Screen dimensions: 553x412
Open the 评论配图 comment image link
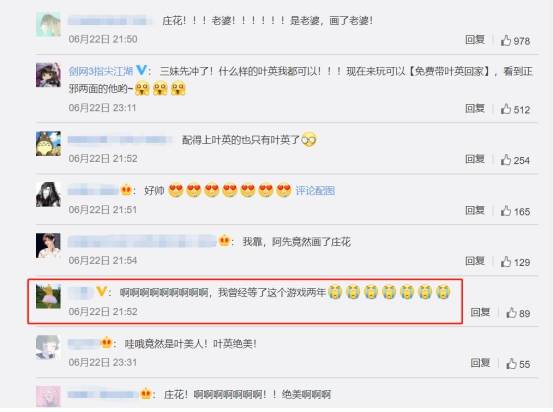point(315,191)
